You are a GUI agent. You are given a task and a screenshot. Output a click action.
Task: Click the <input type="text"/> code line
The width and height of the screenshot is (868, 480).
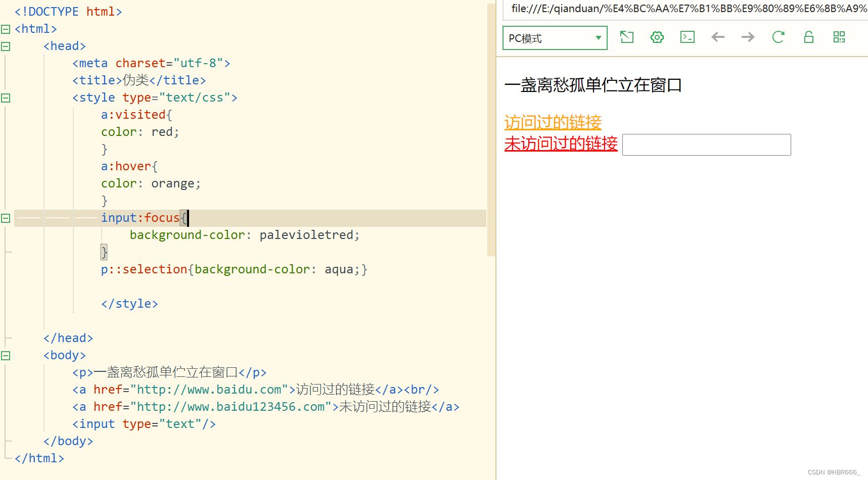[144, 424]
